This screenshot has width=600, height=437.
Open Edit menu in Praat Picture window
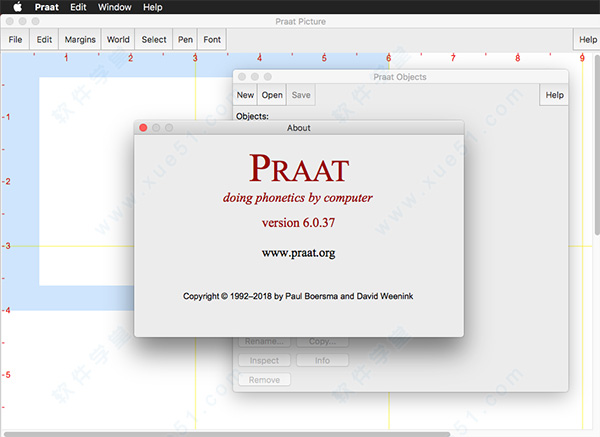point(44,39)
